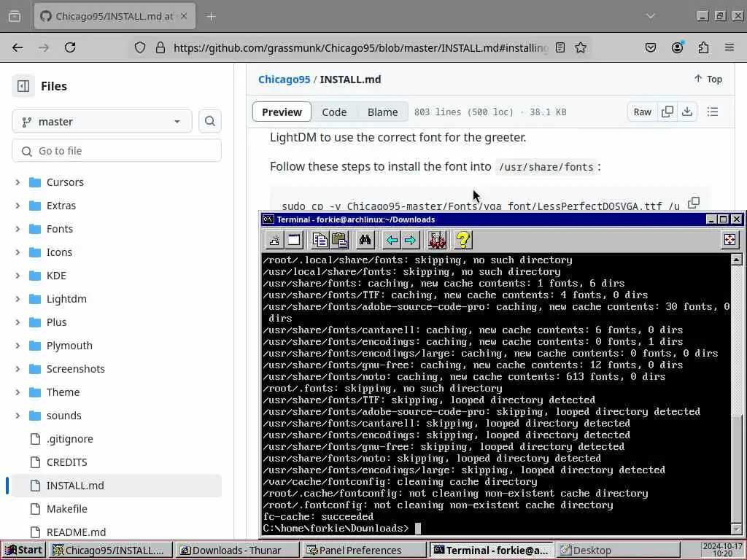Screen dimensions: 747x560
Task: Expand the Fonts folder
Action: (x=18, y=229)
